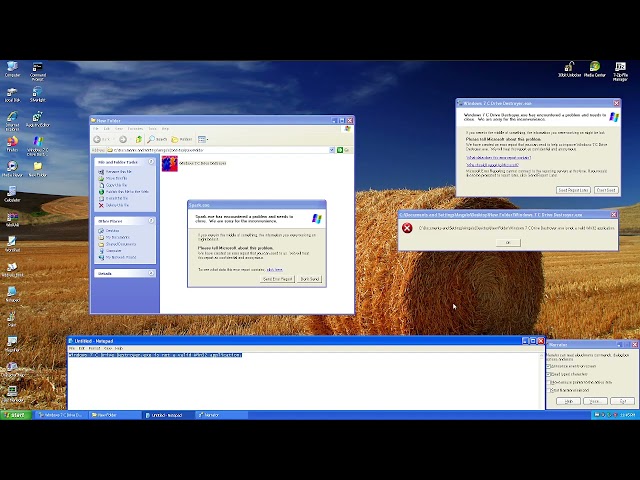Click Voice button in Narrator window
The height and width of the screenshot is (480, 640).
[x=595, y=401]
